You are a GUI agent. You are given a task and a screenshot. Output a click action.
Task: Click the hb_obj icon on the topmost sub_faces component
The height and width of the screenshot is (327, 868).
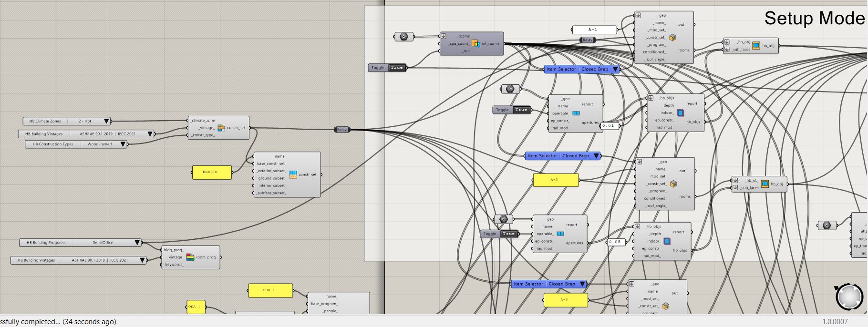tap(756, 46)
